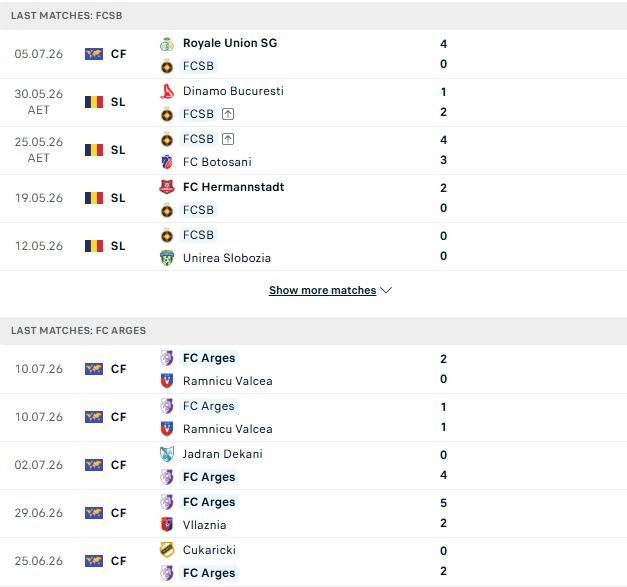
Task: Click the Cukaricki team logo
Action: 167,550
